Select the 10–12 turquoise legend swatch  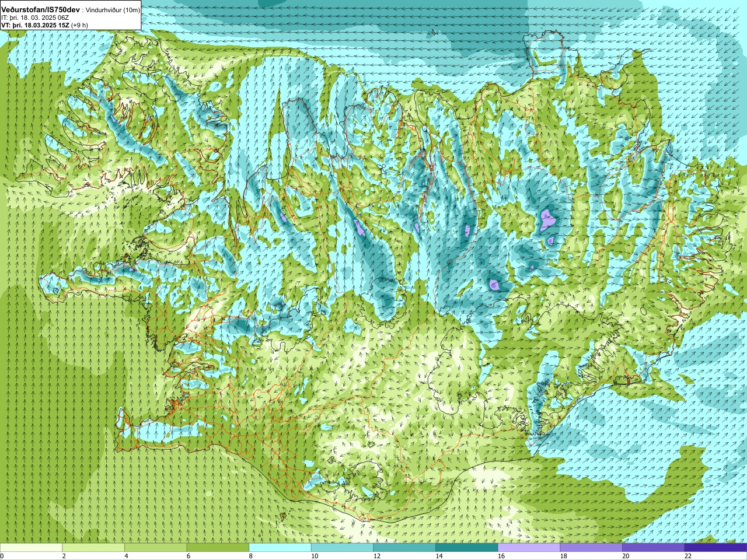pos(342,548)
